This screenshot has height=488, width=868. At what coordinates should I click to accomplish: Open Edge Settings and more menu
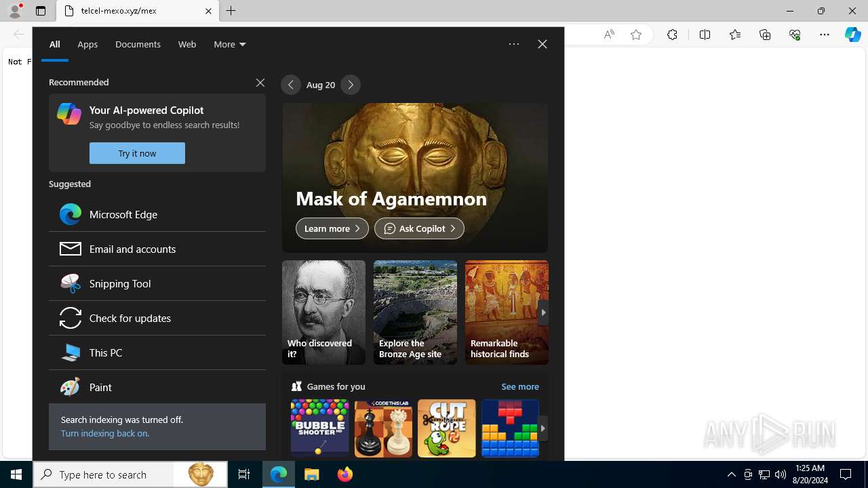tap(825, 35)
